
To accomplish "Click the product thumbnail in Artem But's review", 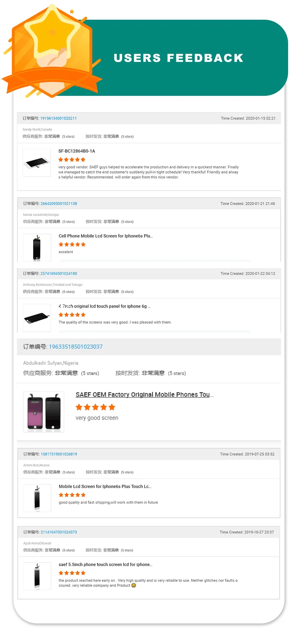I will pos(37,498).
